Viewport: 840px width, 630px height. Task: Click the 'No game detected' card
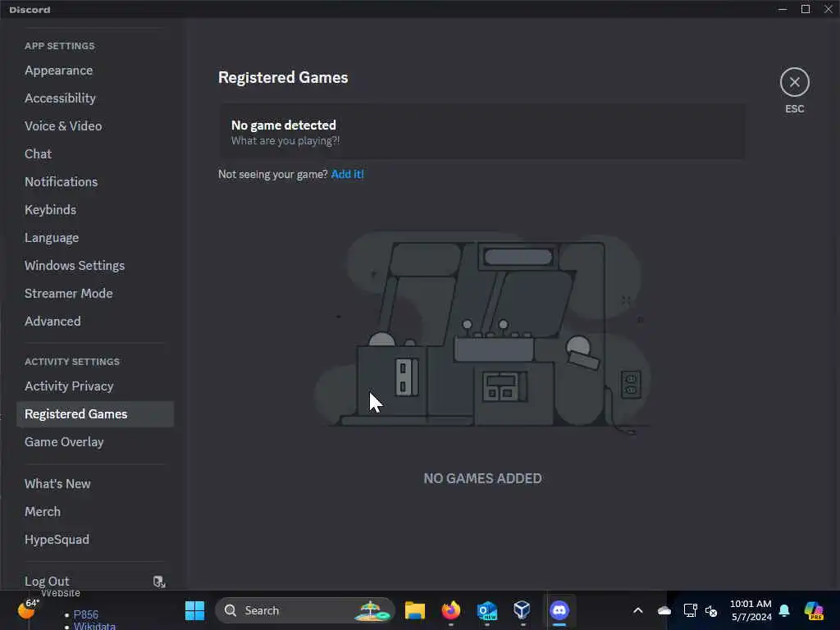click(482, 132)
